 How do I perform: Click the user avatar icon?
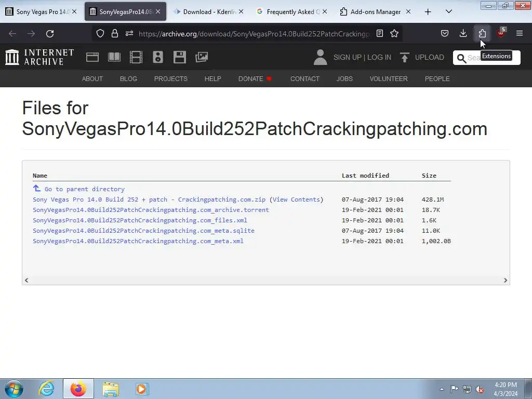point(320,57)
